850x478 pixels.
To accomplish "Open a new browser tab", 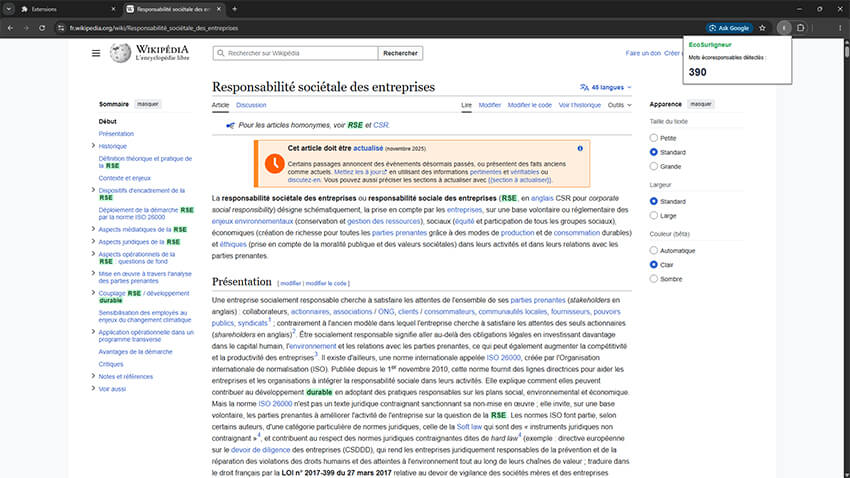I will coord(234,9).
